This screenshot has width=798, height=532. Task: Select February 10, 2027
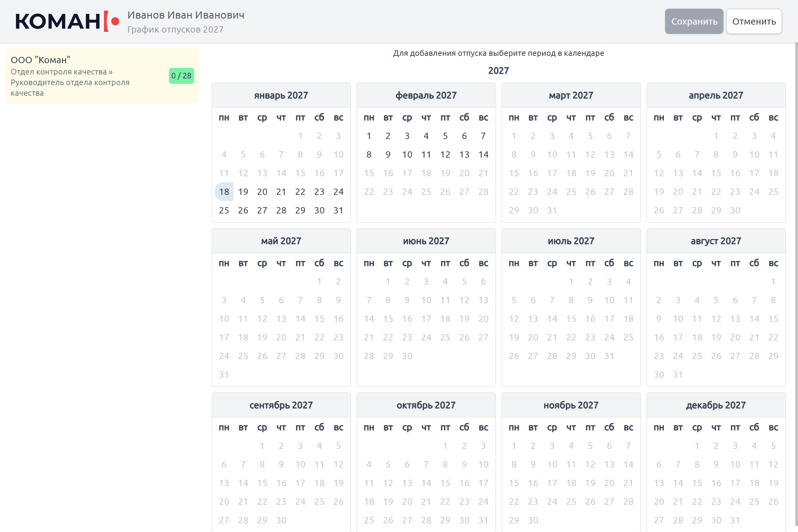(407, 155)
